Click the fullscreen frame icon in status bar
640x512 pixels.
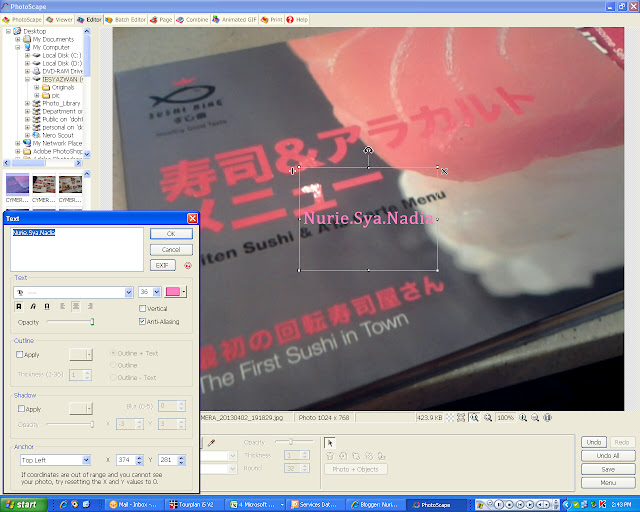point(461,418)
